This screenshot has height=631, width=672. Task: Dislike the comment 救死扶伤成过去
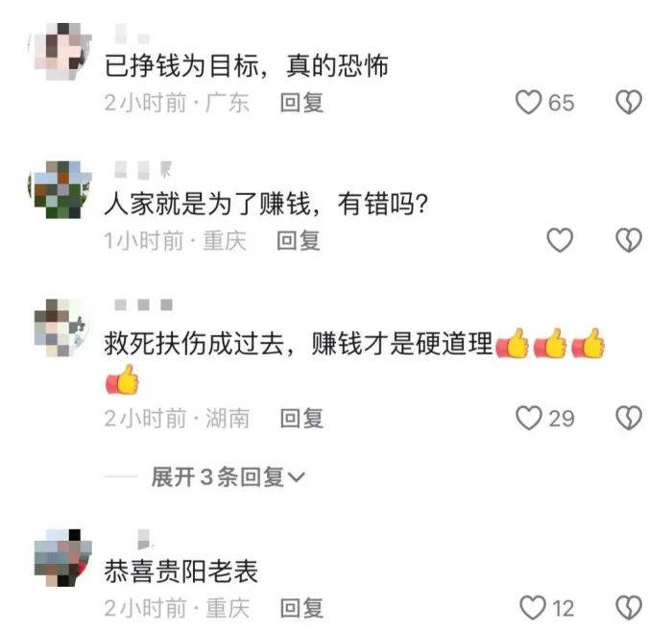(x=629, y=418)
